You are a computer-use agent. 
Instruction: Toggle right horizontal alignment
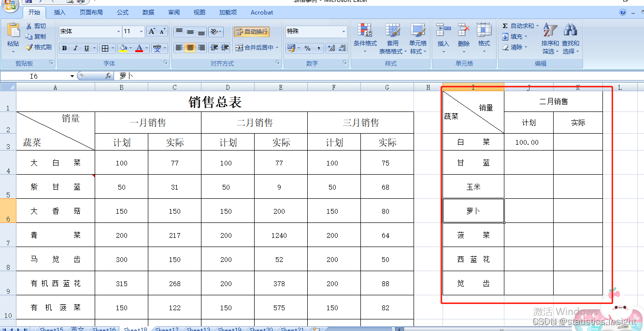[x=201, y=48]
